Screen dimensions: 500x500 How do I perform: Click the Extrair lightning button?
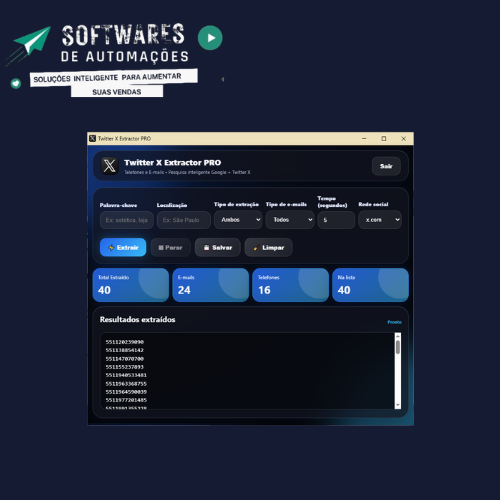click(123, 247)
